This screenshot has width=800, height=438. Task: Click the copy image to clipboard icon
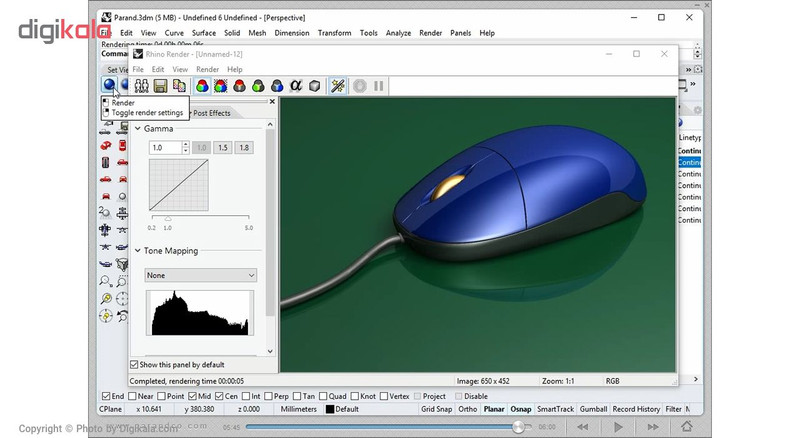[179, 86]
